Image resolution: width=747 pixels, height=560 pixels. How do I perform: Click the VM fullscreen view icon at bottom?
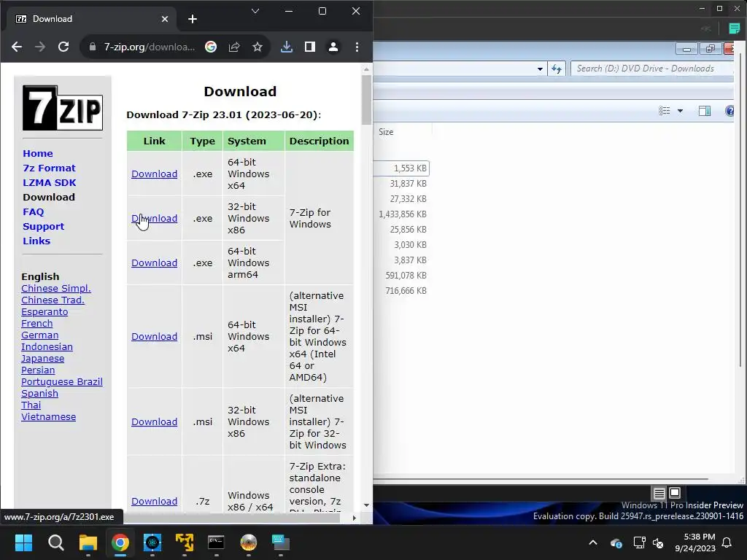(675, 493)
